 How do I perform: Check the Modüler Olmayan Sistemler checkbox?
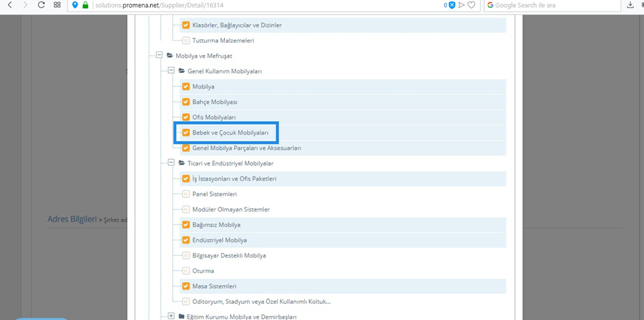[186, 210]
